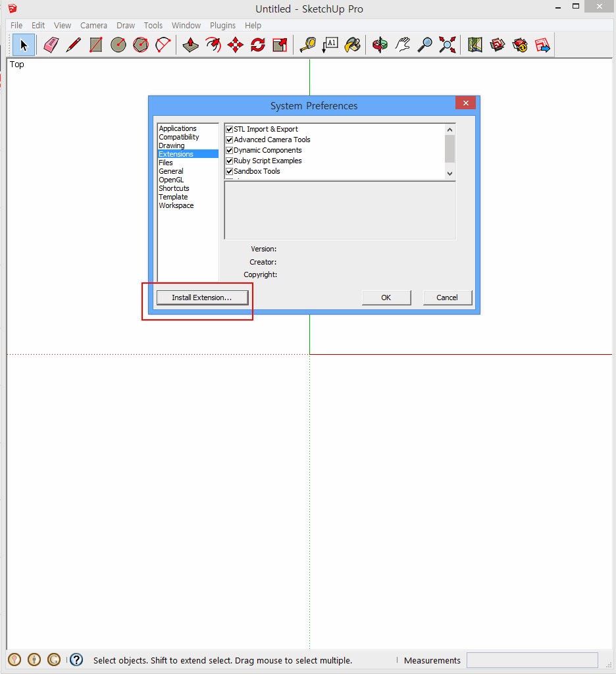The image size is (616, 674).
Task: Uncheck STL Import & Export extension
Action: tap(230, 130)
